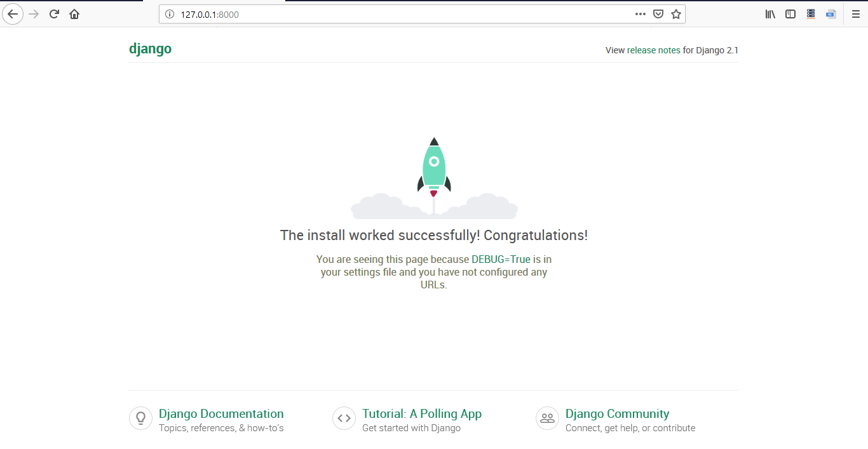Viewport: 868px width, 449px height.
Task: Open the Library icon in toolbar
Action: click(x=770, y=14)
